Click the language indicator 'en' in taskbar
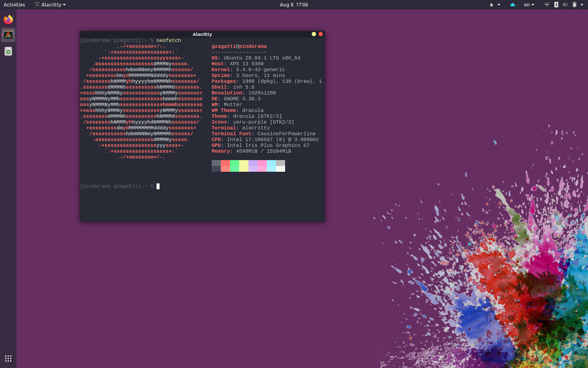Viewport: 588px width, 368px height. point(527,4)
